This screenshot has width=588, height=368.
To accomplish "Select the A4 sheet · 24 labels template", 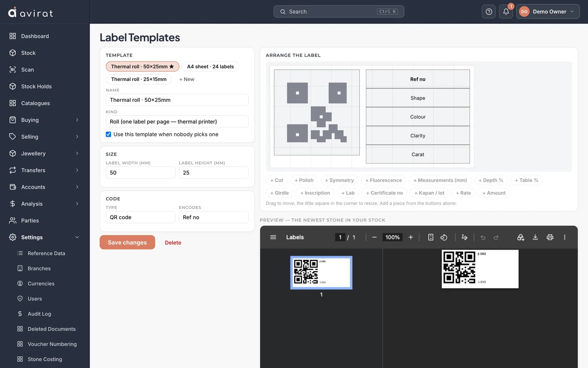I will click(x=210, y=66).
